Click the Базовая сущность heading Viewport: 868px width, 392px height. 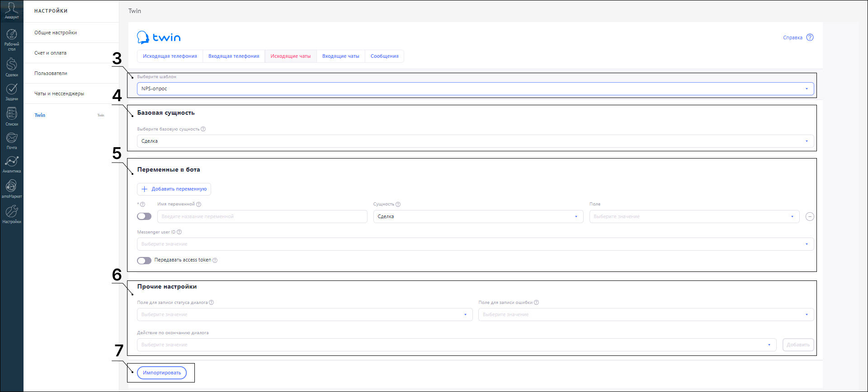tap(166, 113)
